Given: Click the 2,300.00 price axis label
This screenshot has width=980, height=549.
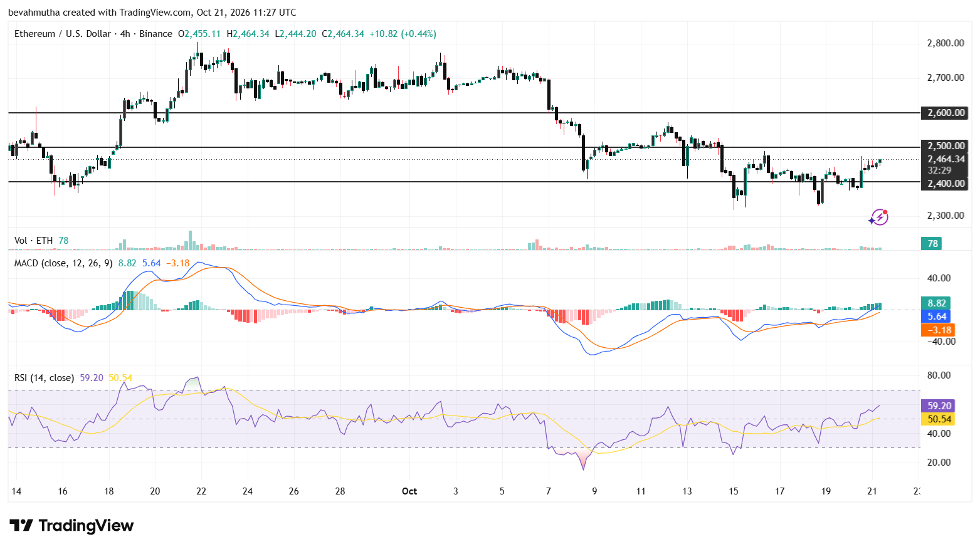Looking at the screenshot, I should click(946, 216).
